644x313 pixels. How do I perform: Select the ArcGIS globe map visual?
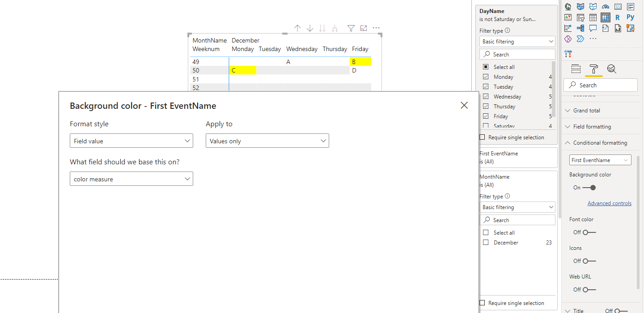568,6
